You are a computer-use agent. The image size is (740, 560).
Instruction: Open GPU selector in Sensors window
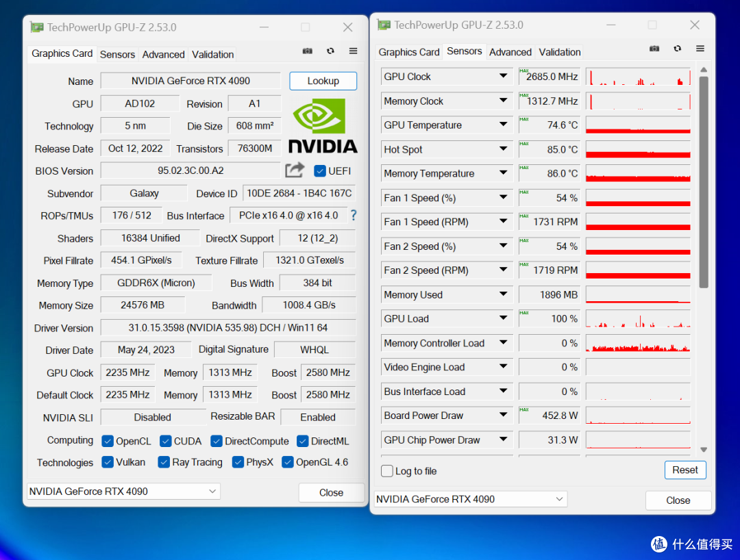[x=471, y=499]
